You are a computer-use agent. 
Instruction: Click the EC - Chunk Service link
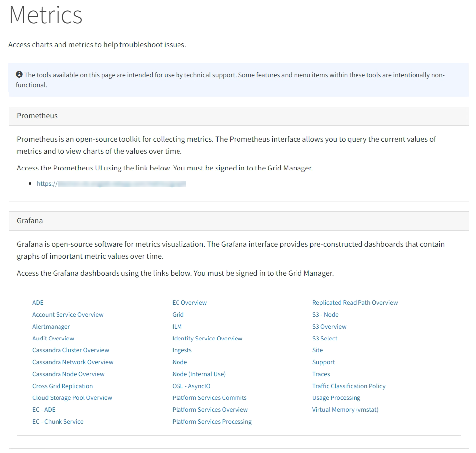58,422
